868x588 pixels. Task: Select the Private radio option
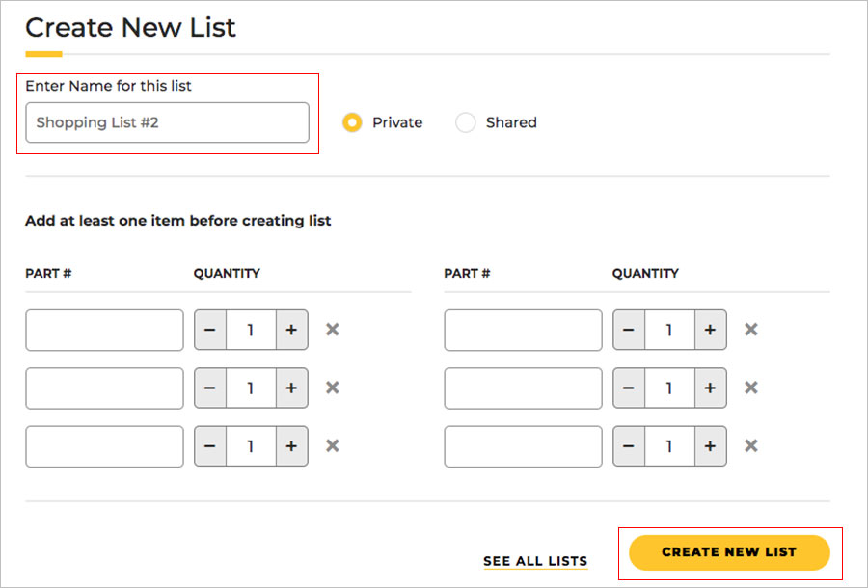(353, 122)
